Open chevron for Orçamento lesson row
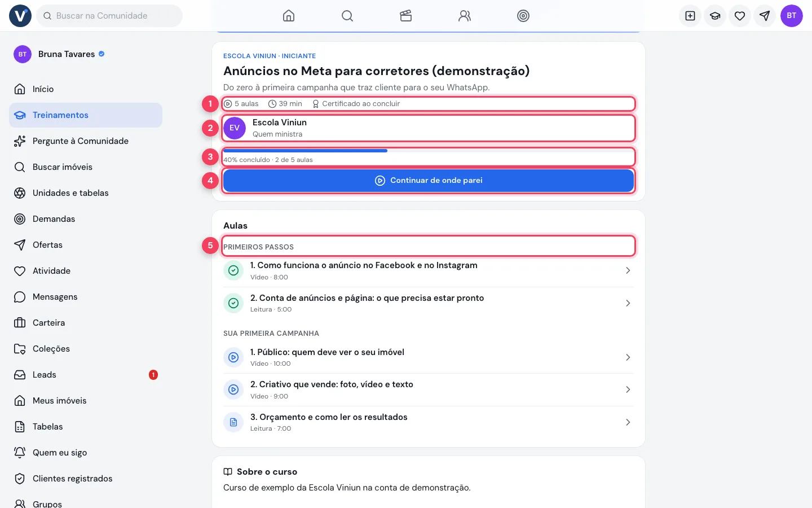The image size is (812, 508). (x=628, y=422)
